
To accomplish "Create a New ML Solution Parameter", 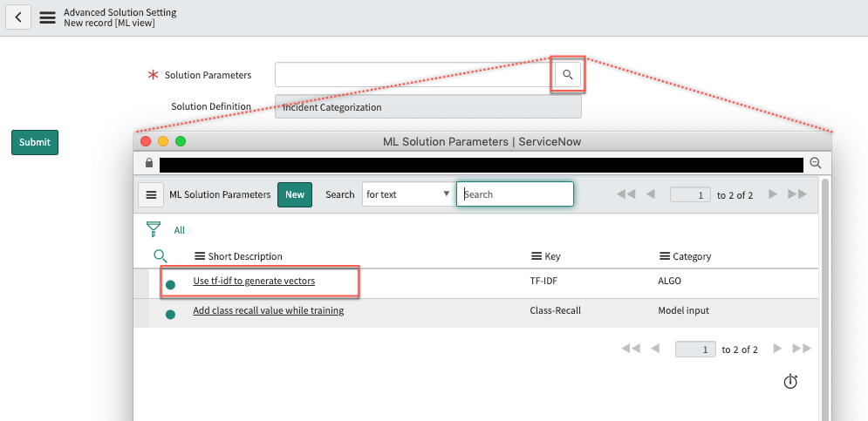I will pos(295,194).
